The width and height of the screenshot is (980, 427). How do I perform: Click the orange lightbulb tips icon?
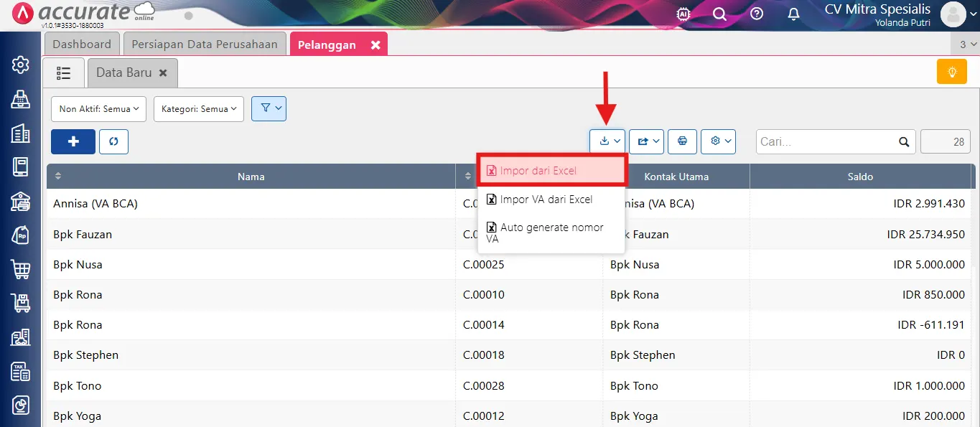click(952, 72)
